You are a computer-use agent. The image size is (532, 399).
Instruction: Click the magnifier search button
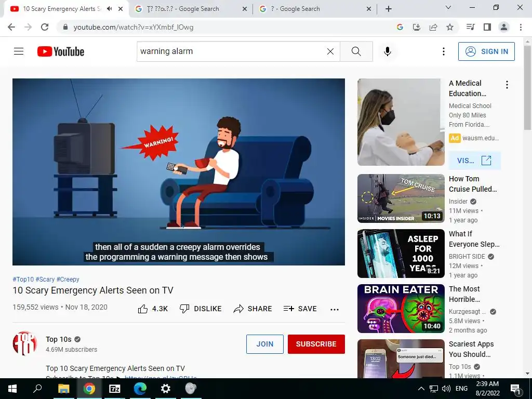(356, 51)
